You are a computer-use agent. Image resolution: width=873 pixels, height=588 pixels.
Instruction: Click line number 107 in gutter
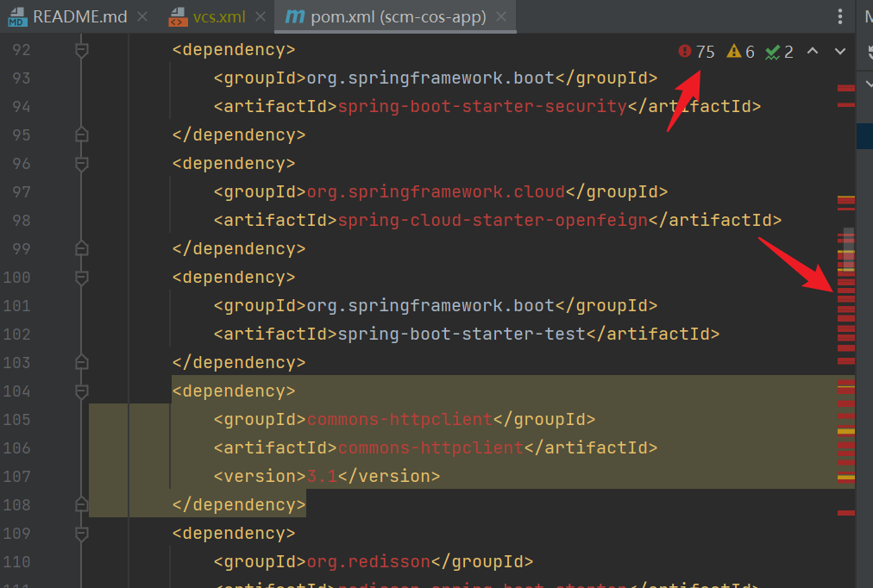[x=16, y=476]
